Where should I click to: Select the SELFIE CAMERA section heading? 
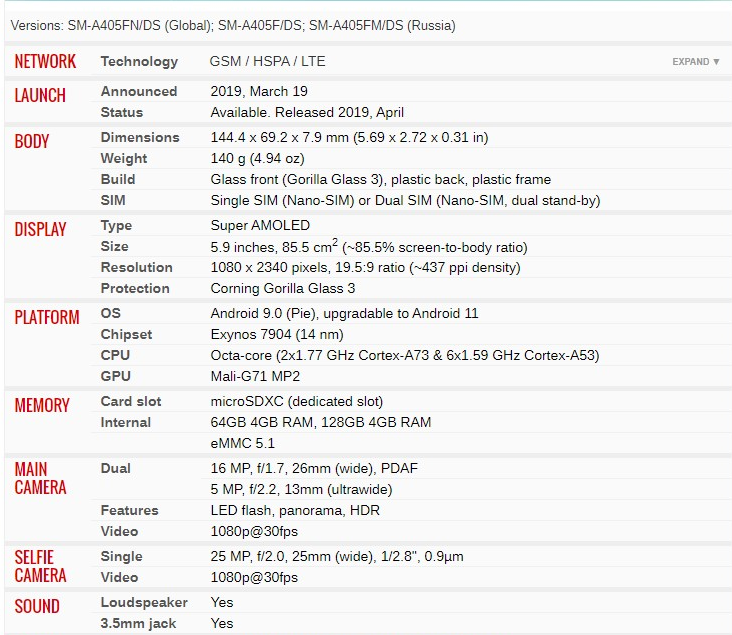[41, 566]
